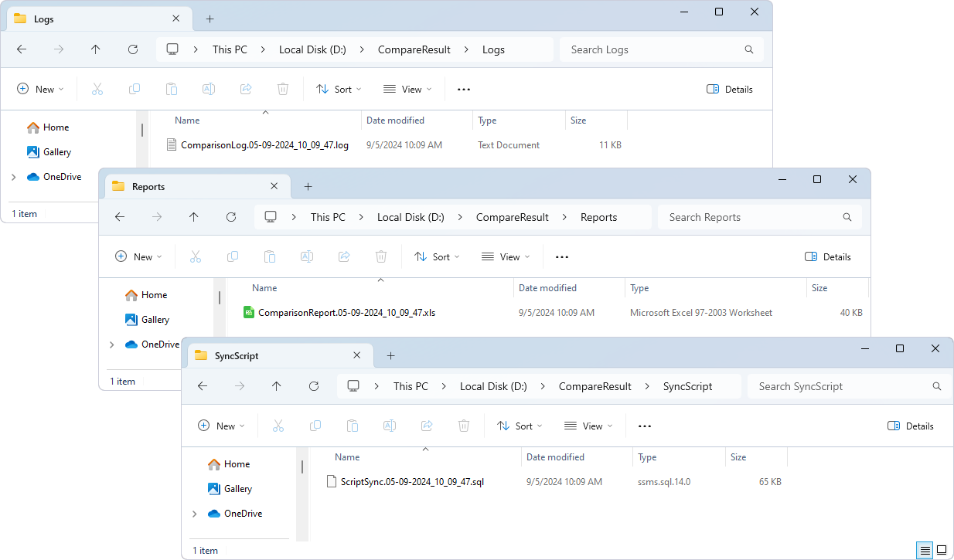This screenshot has height=560, width=954.
Task: Toggle Details pane in Reports window
Action: pyautogui.click(x=828, y=256)
